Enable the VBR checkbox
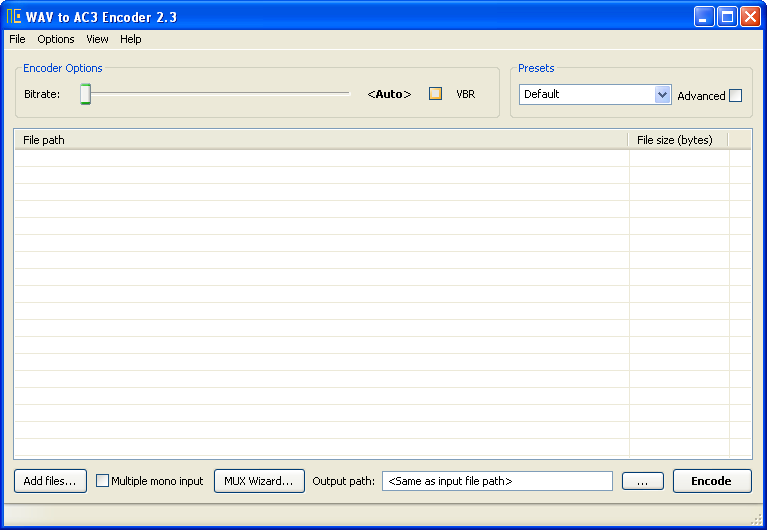This screenshot has height=530, width=767. click(x=435, y=93)
